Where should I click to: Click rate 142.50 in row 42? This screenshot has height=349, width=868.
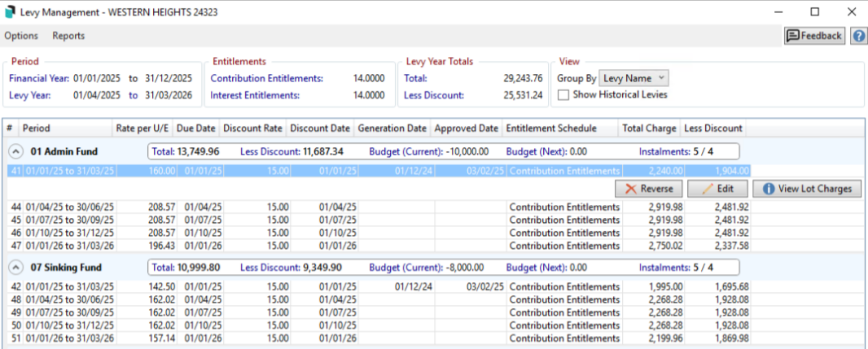pyautogui.click(x=162, y=286)
